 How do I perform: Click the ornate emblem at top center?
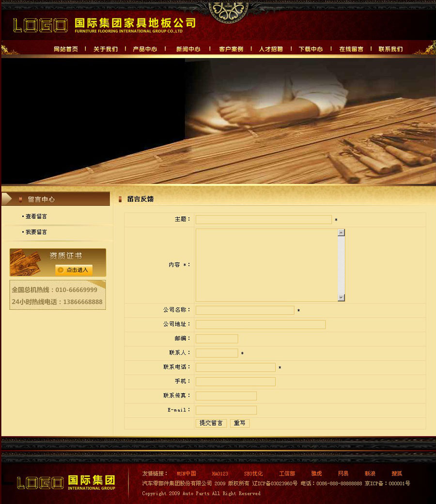(229, 11)
